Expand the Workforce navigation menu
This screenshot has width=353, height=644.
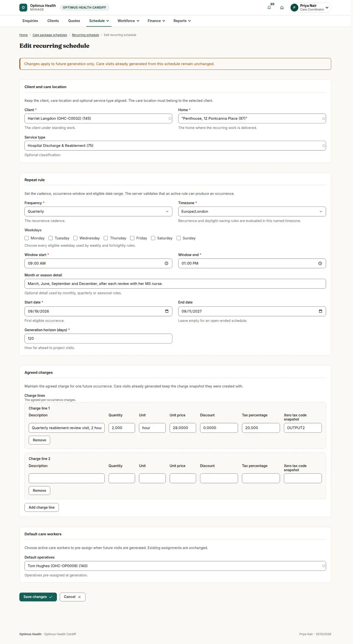[128, 21]
